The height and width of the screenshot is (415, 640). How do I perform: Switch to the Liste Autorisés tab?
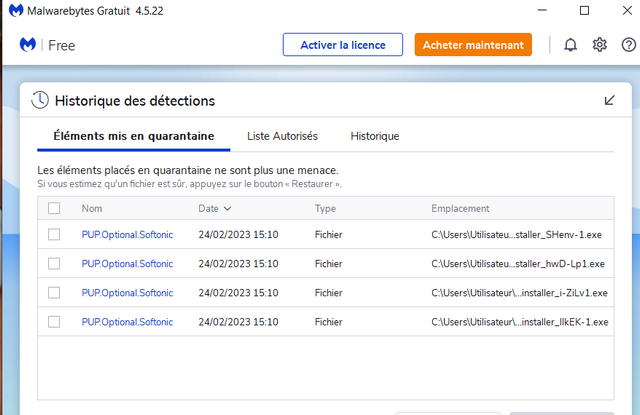point(282,136)
